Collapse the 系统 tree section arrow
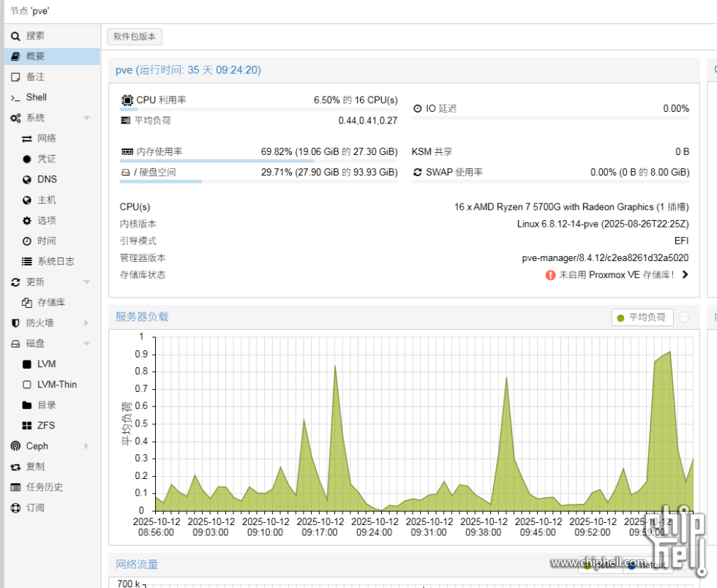The width and height of the screenshot is (717, 588). coord(86,118)
